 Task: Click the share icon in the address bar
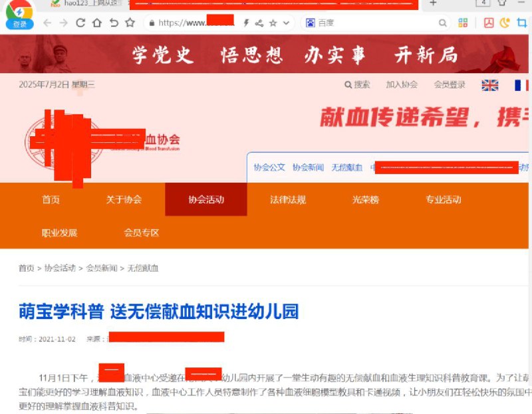[261, 22]
